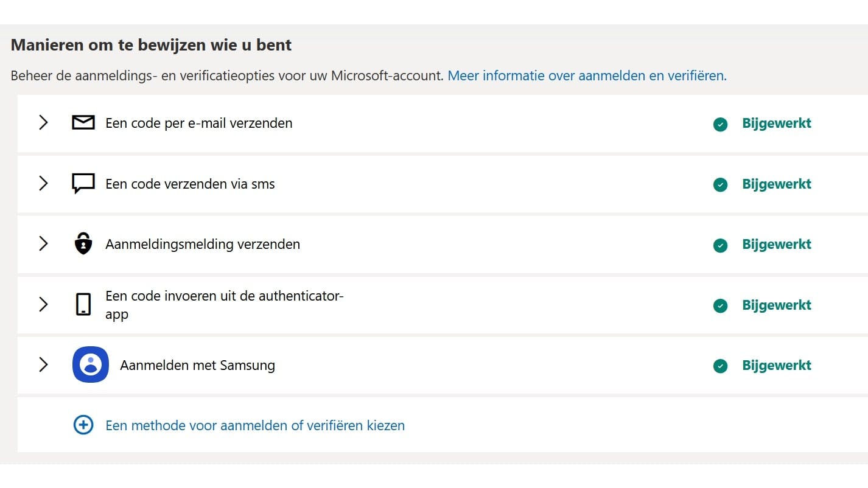Open Meer informatie over aanmelden en verifiëren
The image size is (868, 488).
pos(587,76)
